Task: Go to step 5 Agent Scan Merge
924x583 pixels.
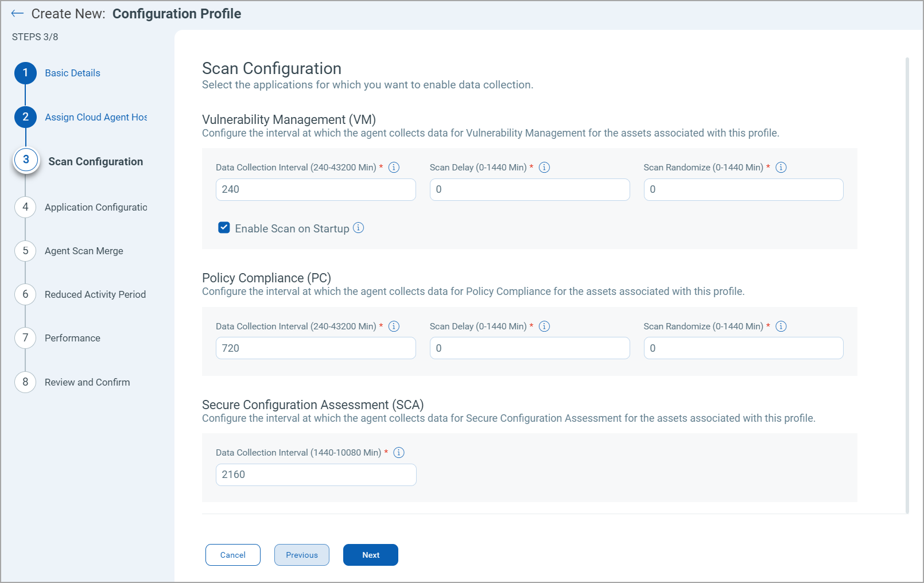Action: click(x=84, y=251)
